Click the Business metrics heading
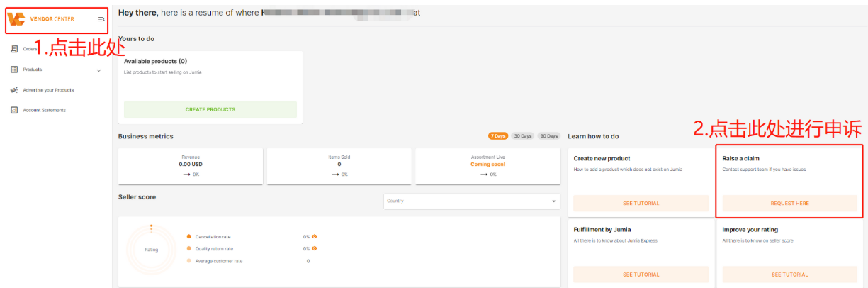The width and height of the screenshot is (868, 288). 145,136
